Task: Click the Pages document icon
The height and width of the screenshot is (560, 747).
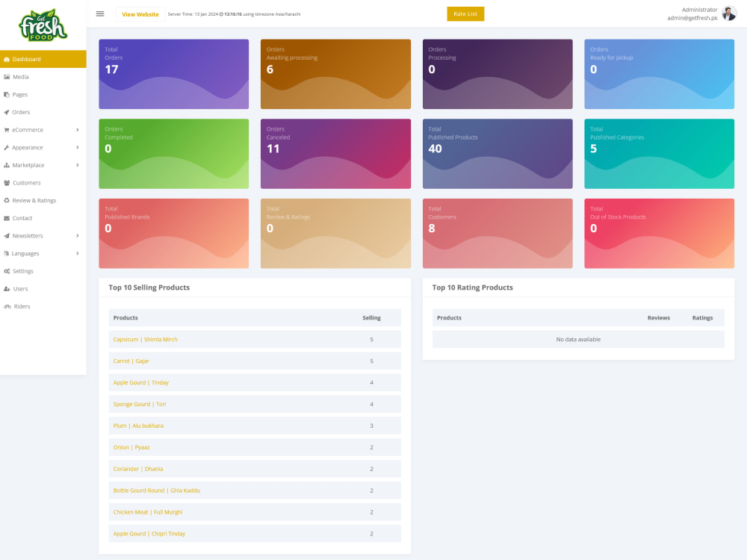Action: pos(7,95)
